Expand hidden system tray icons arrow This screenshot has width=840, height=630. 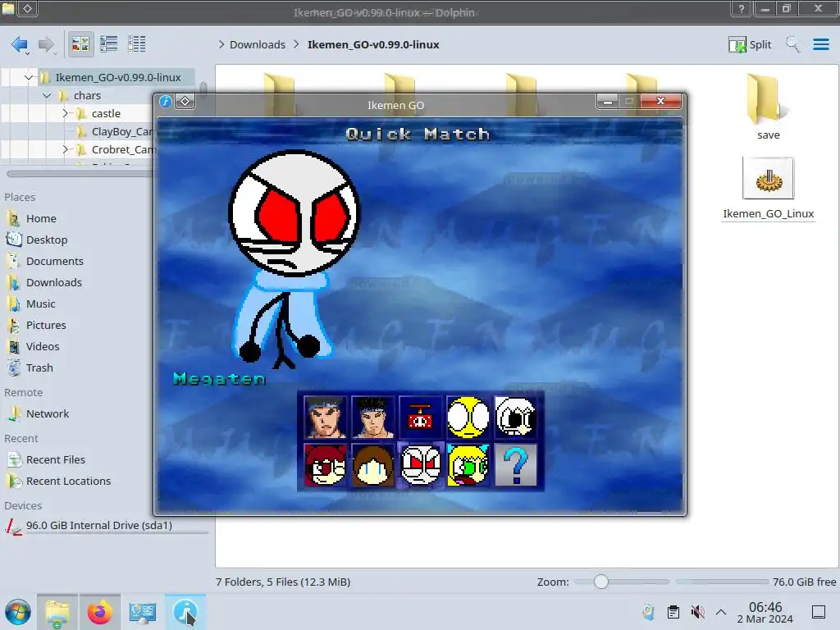[721, 612]
